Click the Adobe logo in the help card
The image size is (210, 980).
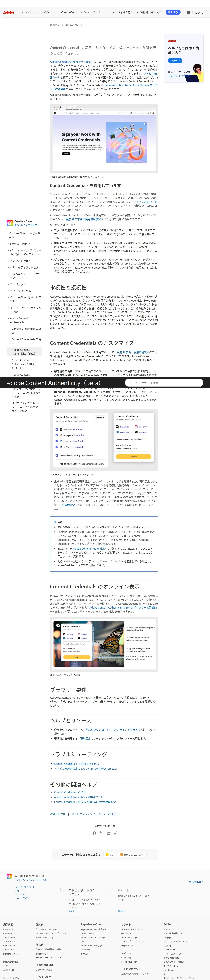point(172,41)
